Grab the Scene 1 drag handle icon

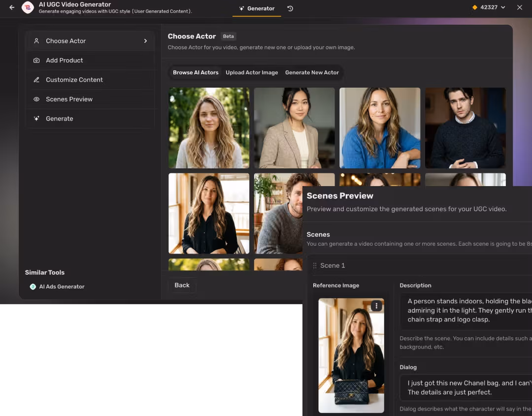[314, 265]
